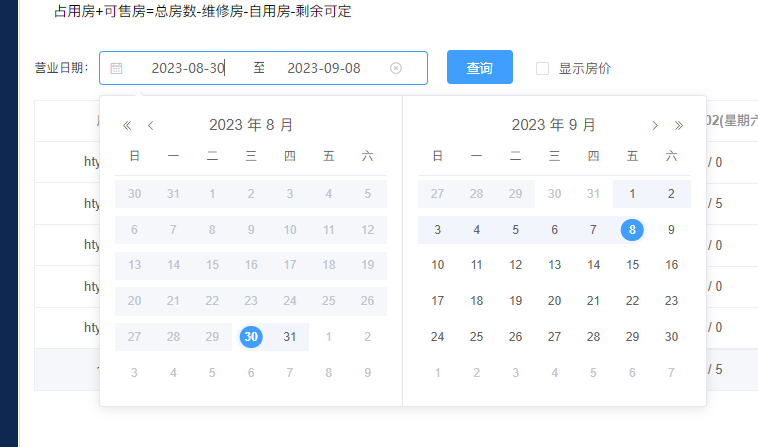Pick September 20 in the right calendar
758x447 pixels.
click(x=554, y=301)
